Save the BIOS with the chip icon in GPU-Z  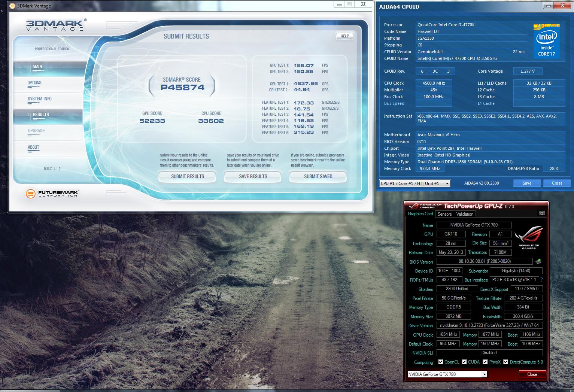point(538,262)
